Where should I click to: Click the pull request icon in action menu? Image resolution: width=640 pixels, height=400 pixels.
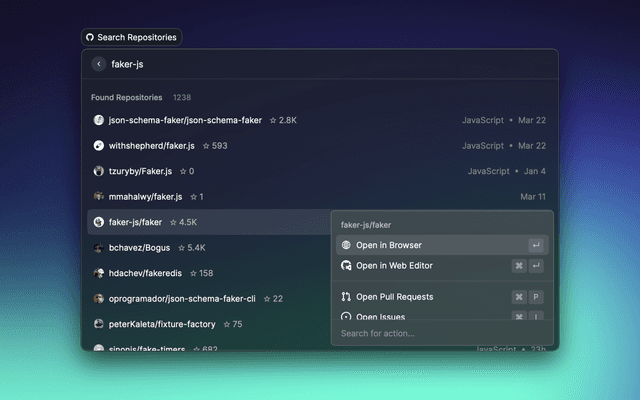346,297
